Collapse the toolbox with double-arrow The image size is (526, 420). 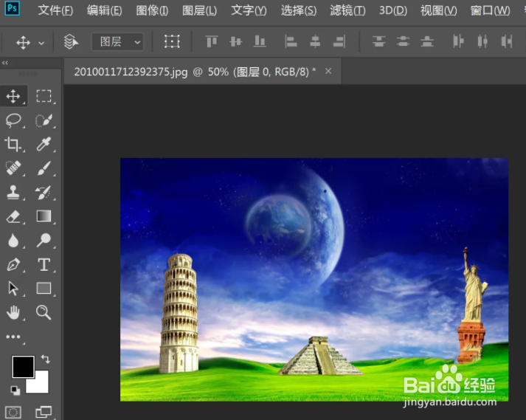(x=5, y=63)
